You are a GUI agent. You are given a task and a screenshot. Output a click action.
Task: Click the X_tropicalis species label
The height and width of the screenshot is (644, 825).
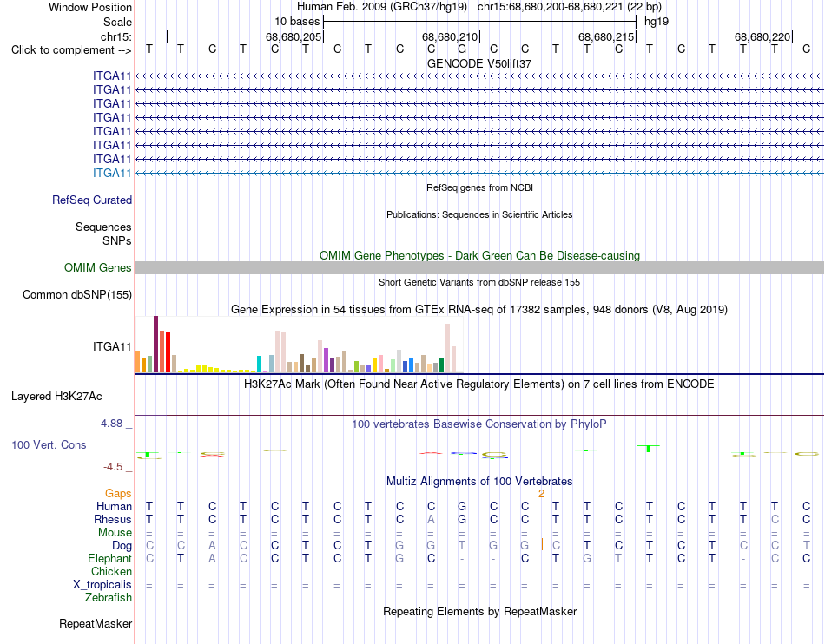point(102,585)
